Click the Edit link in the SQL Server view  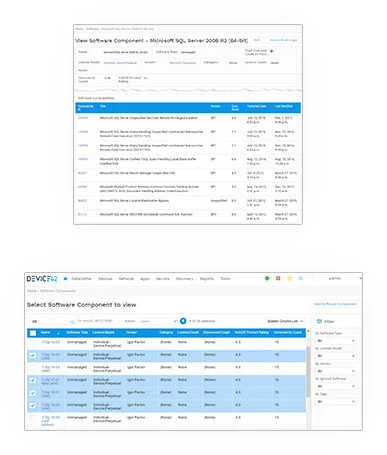(x=257, y=40)
